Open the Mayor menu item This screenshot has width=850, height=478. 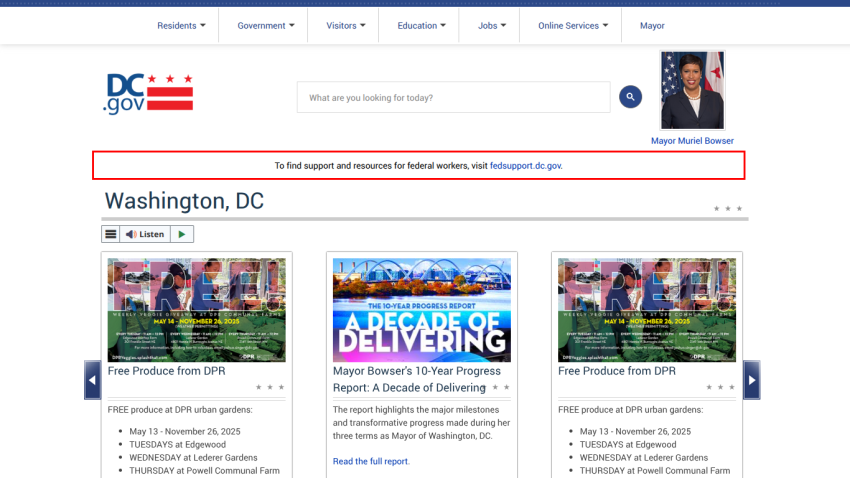point(652,25)
